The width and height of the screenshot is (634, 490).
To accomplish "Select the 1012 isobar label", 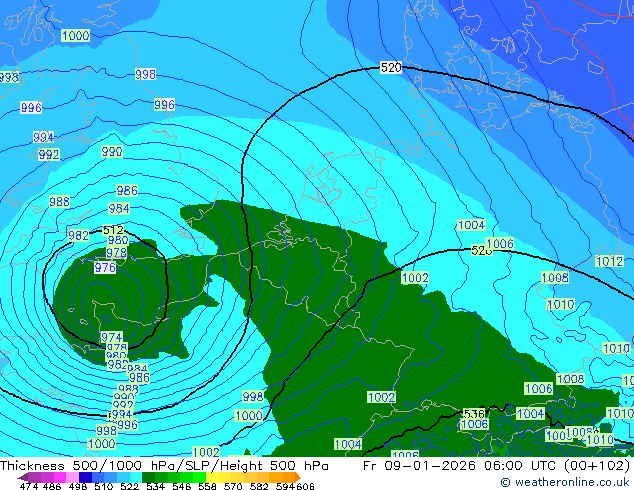I will tap(610, 261).
